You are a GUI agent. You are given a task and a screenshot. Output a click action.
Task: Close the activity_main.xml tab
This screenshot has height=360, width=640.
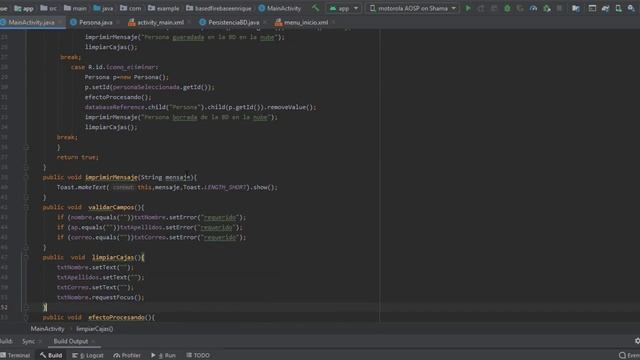coord(190,22)
